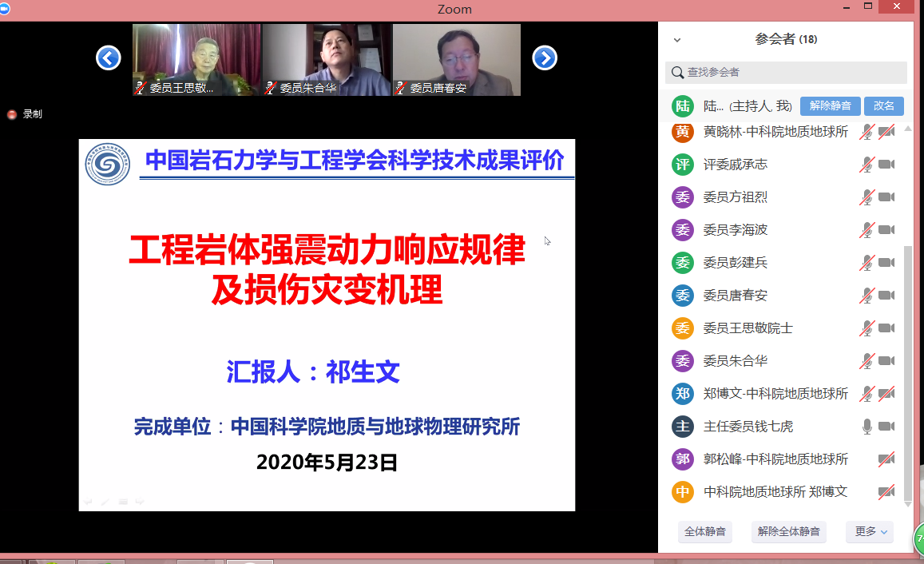This screenshot has width=924, height=564.
Task: Click the red recording indicator icon
Action: point(12,114)
